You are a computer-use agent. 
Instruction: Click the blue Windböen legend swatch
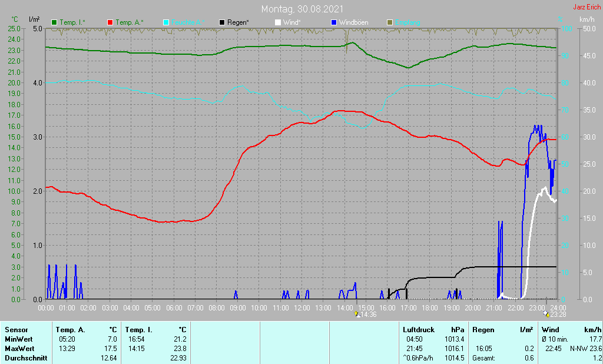[x=334, y=23]
